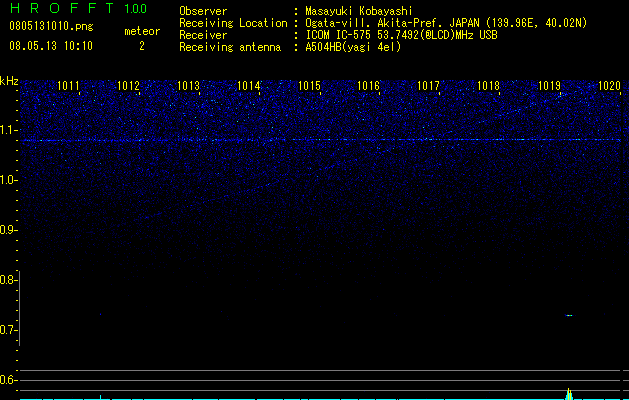Click the 0.8 kHz axis label
This screenshot has height=400, width=629.
point(7,280)
